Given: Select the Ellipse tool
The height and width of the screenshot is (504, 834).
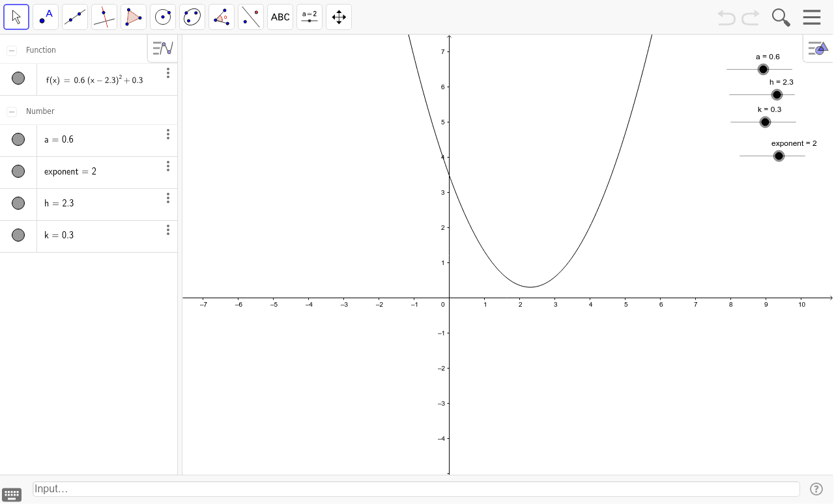Looking at the screenshot, I should [192, 17].
